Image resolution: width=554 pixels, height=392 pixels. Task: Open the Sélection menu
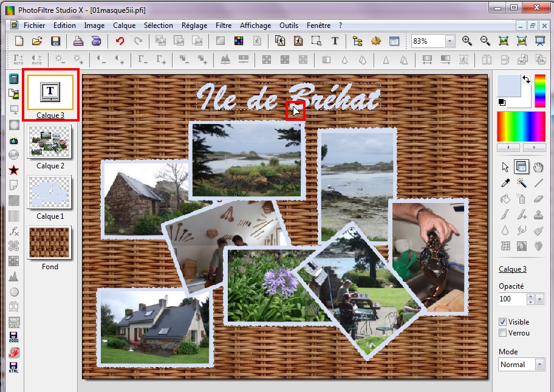pyautogui.click(x=159, y=26)
